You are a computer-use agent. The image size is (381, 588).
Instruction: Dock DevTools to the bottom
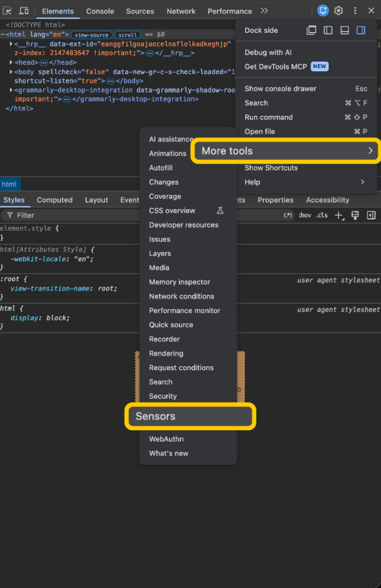point(345,30)
